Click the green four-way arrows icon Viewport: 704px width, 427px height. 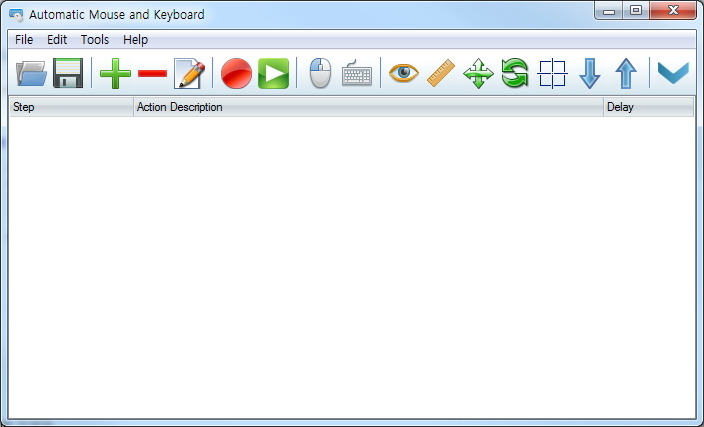pyautogui.click(x=478, y=74)
